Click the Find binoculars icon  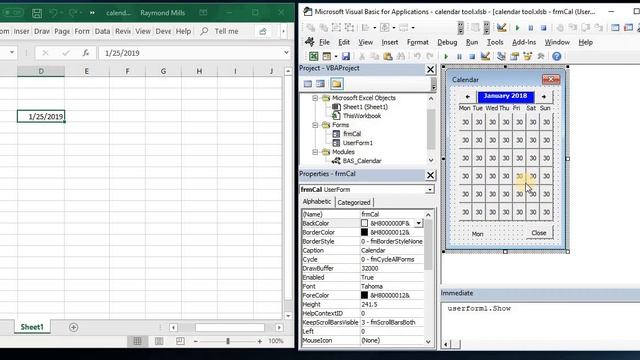[401, 56]
